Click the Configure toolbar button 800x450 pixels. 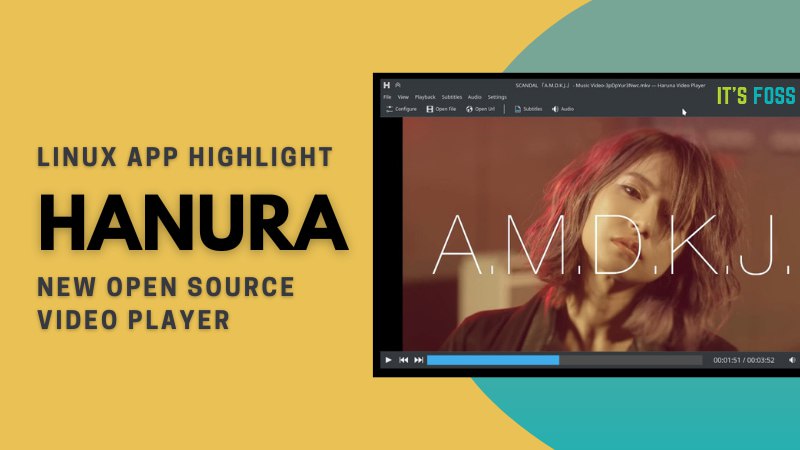tap(401, 109)
